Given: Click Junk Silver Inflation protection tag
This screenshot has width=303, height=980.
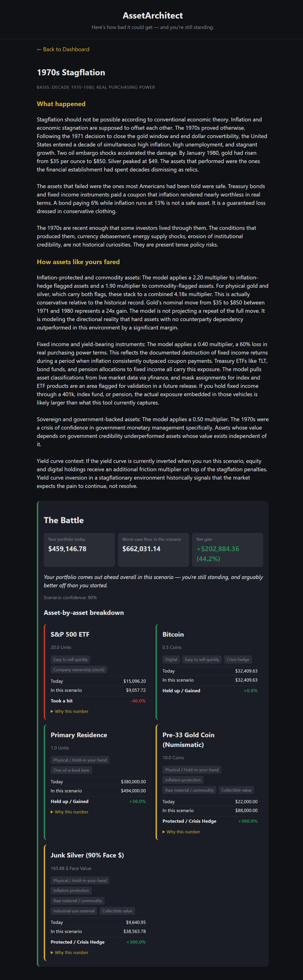Looking at the screenshot, I should point(71,890).
